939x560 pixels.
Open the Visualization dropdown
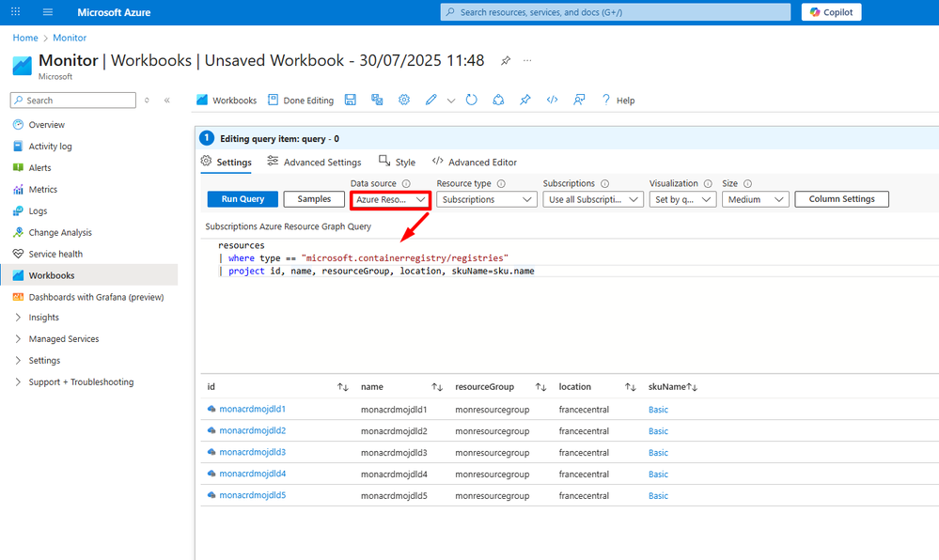[x=682, y=199]
